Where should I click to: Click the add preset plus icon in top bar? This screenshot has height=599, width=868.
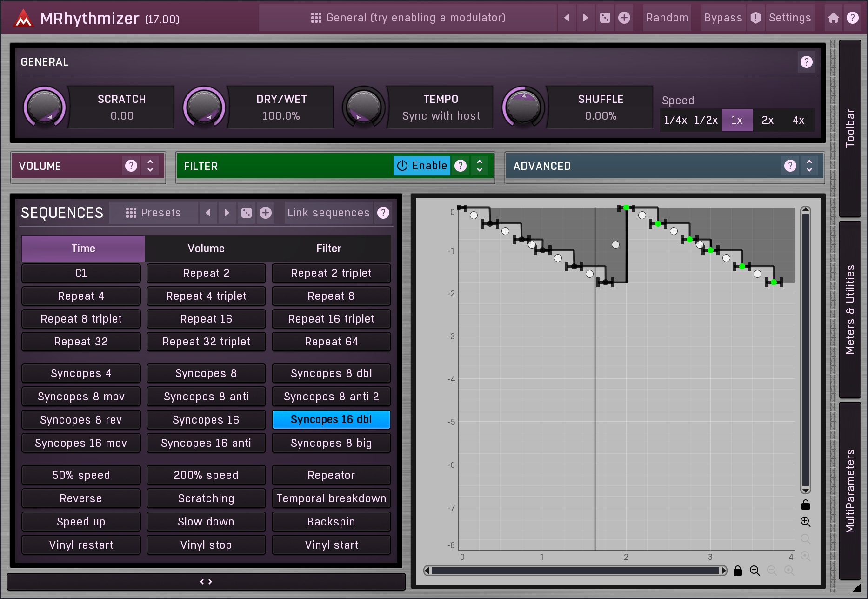(624, 18)
